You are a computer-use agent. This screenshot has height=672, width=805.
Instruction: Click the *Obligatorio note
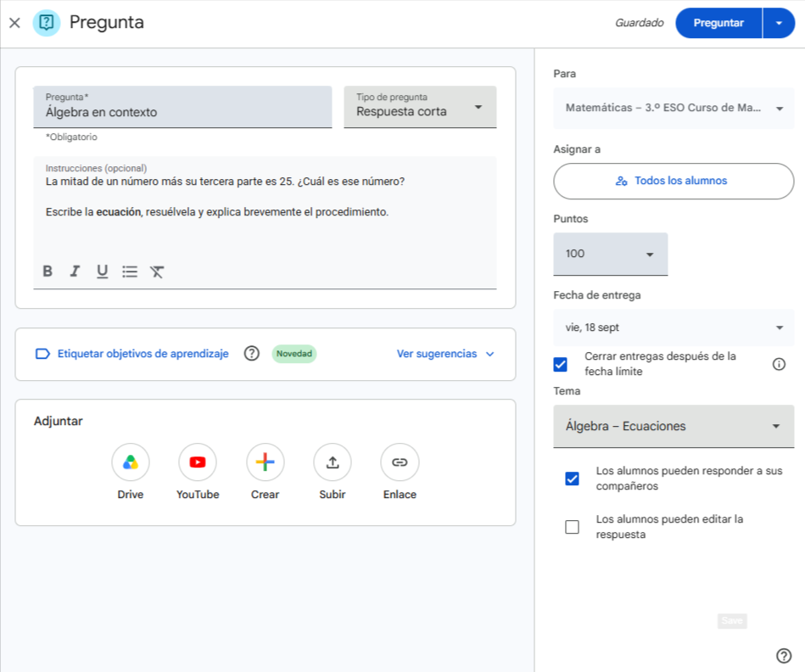pos(71,137)
